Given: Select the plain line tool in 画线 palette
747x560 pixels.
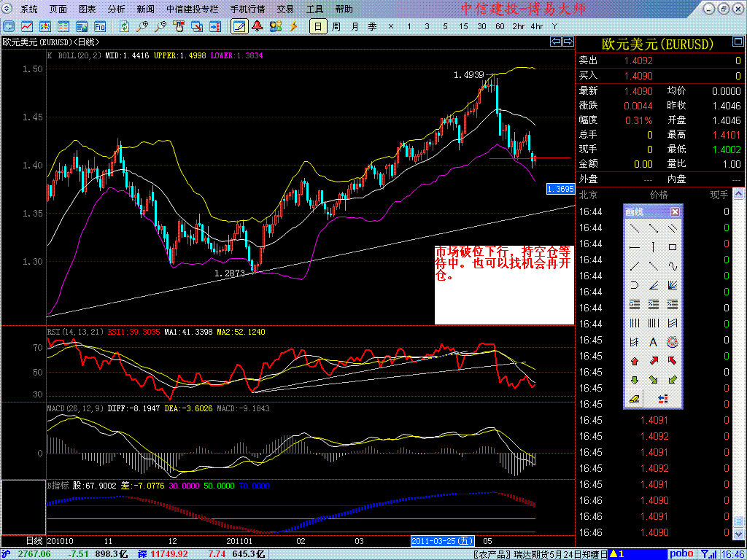Looking at the screenshot, I should [x=635, y=228].
